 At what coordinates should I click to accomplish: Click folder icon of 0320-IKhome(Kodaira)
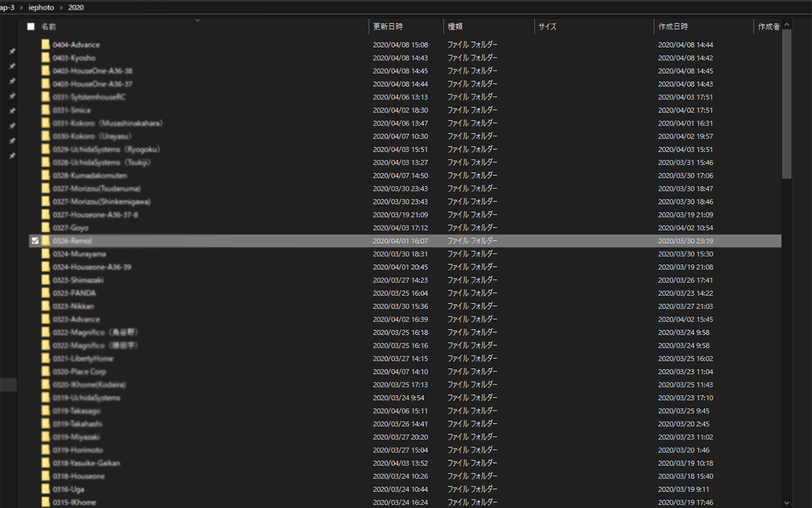pos(46,385)
